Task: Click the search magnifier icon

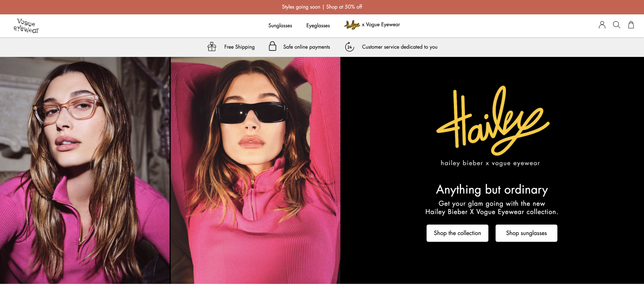Action: pos(616,25)
